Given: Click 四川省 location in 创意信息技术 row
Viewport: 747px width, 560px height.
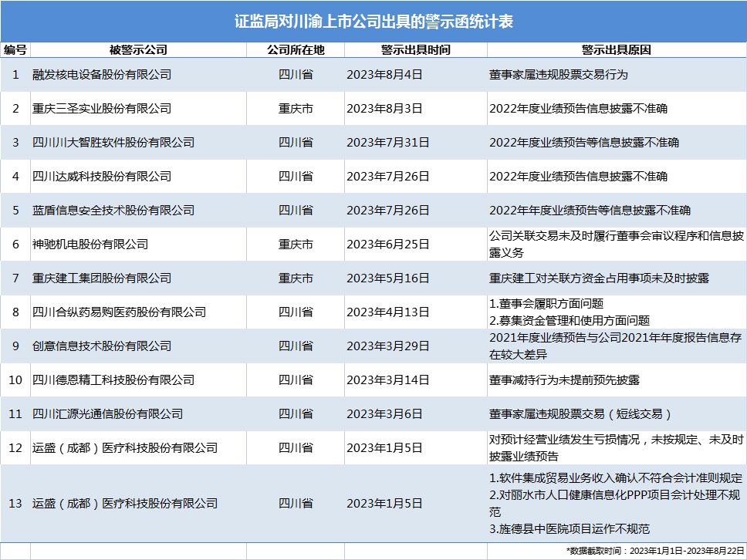Looking at the screenshot, I should tap(296, 346).
